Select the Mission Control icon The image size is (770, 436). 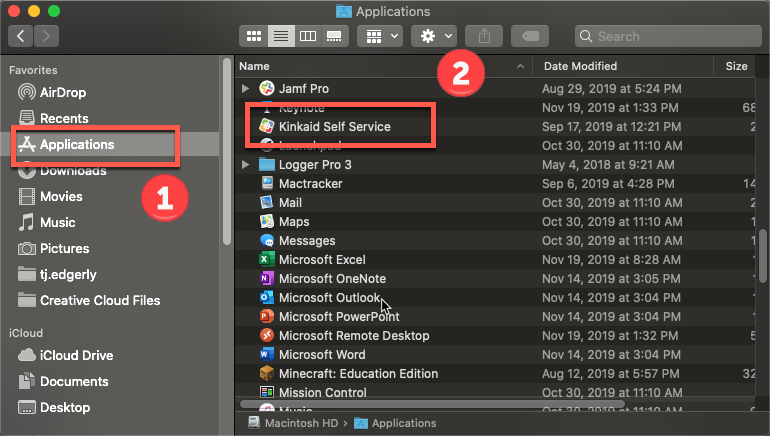click(x=267, y=392)
